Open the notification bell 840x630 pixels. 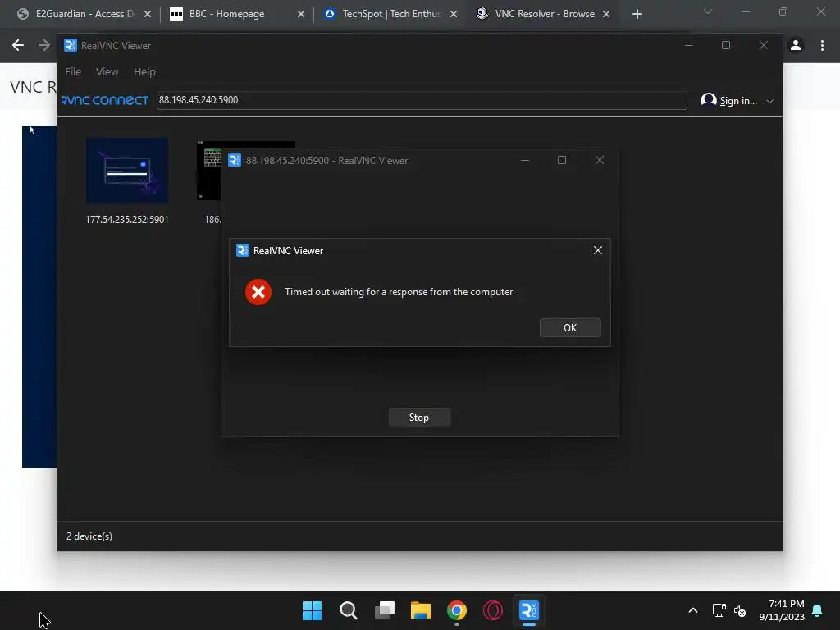tap(817, 610)
